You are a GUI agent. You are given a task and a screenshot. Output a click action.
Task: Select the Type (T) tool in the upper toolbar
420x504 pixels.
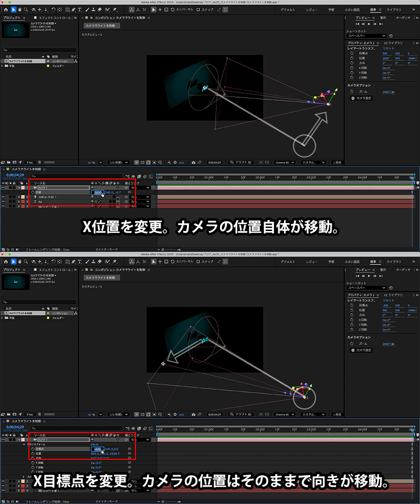click(79, 9)
